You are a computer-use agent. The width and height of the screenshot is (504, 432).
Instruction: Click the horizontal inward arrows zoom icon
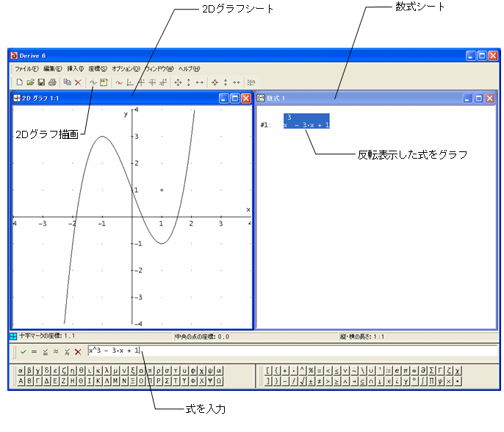point(237,82)
